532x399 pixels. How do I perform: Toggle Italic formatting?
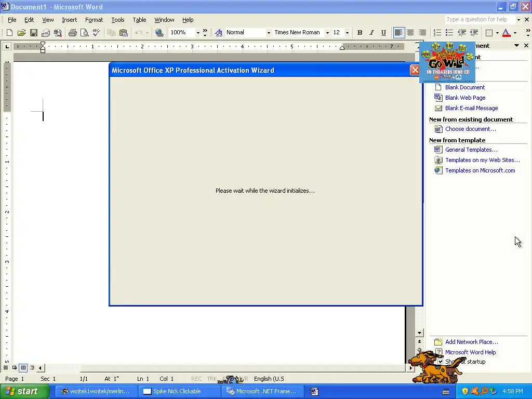click(x=371, y=33)
